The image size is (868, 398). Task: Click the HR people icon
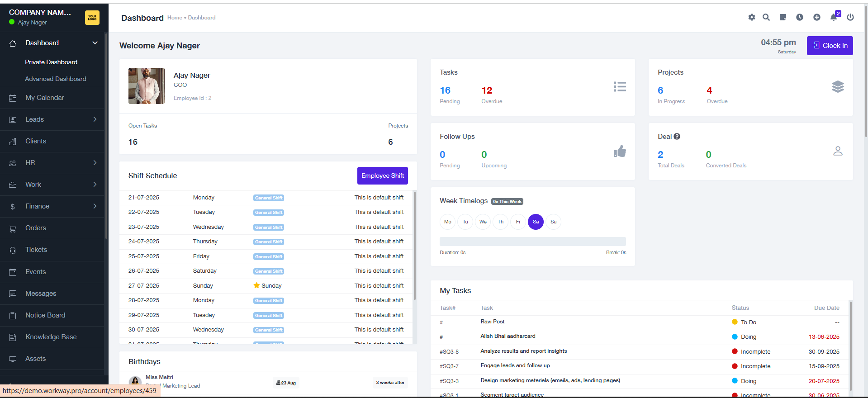click(x=13, y=163)
